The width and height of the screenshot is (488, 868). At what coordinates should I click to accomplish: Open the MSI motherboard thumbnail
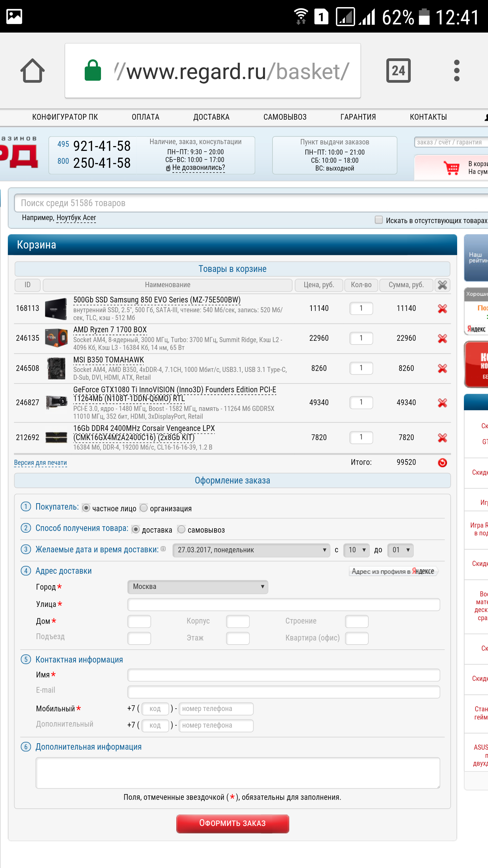(56, 368)
